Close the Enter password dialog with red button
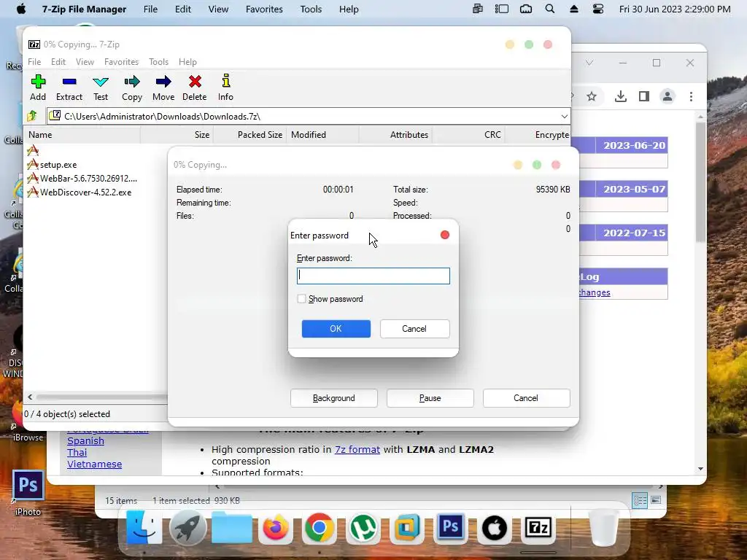The image size is (747, 560). click(445, 235)
